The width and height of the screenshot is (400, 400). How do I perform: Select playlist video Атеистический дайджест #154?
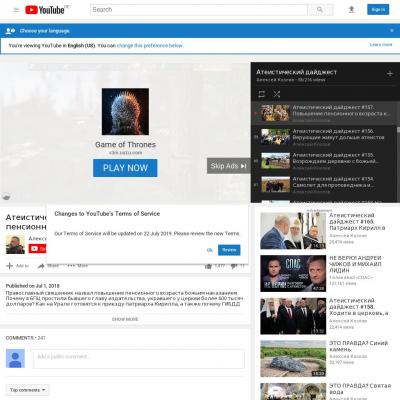pos(324,185)
